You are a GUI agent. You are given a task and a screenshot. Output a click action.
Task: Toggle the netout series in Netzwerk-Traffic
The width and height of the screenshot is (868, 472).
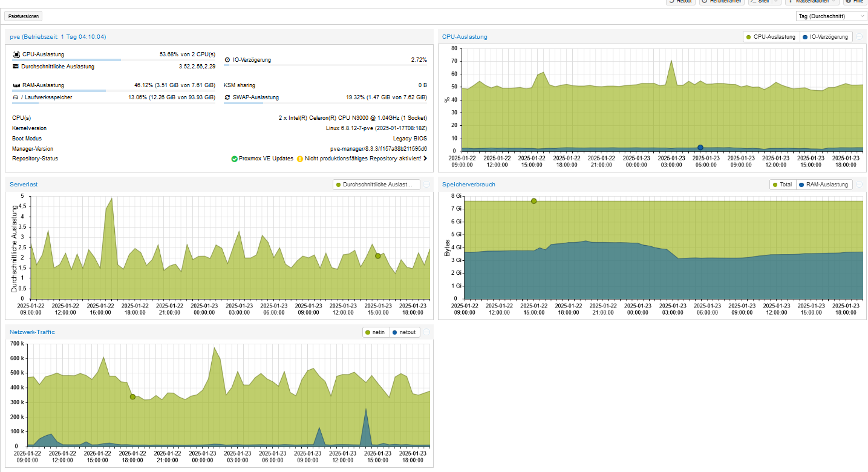405,332
